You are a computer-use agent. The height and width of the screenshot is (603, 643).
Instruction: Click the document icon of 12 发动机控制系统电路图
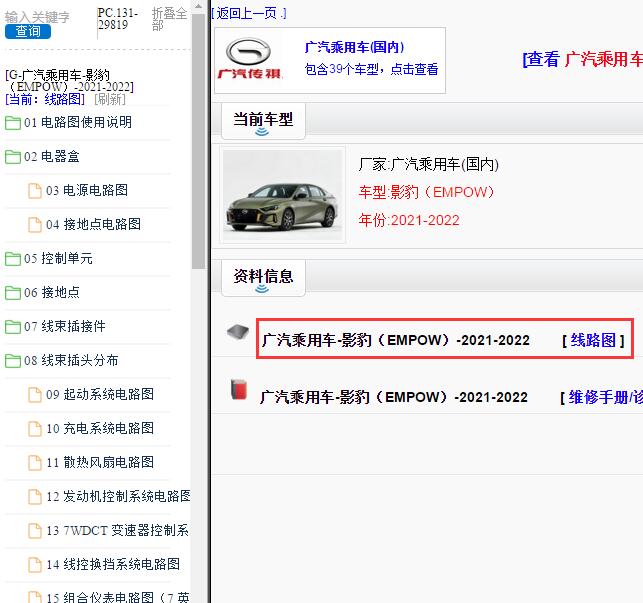[35, 497]
